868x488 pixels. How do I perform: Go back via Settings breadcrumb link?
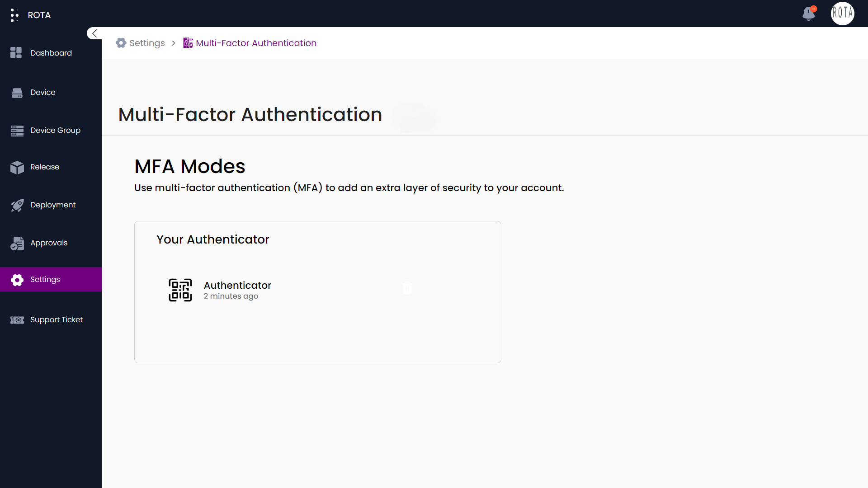(146, 43)
